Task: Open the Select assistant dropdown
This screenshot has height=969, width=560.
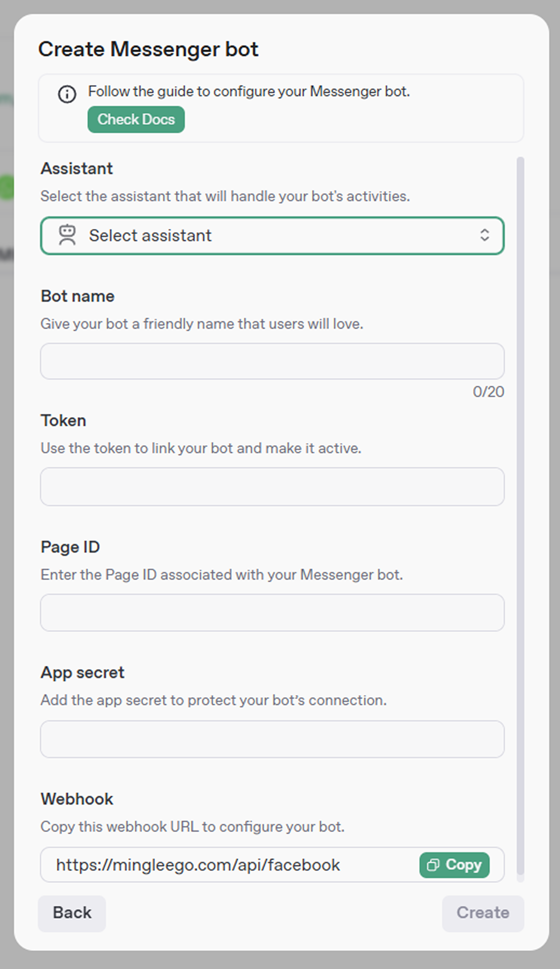Action: pyautogui.click(x=272, y=236)
